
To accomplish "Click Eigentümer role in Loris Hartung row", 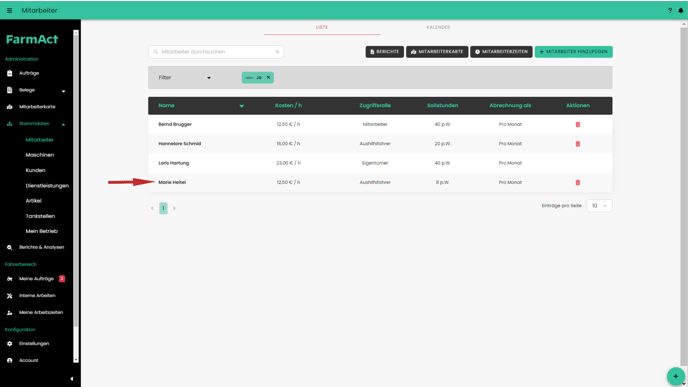I will tap(375, 163).
